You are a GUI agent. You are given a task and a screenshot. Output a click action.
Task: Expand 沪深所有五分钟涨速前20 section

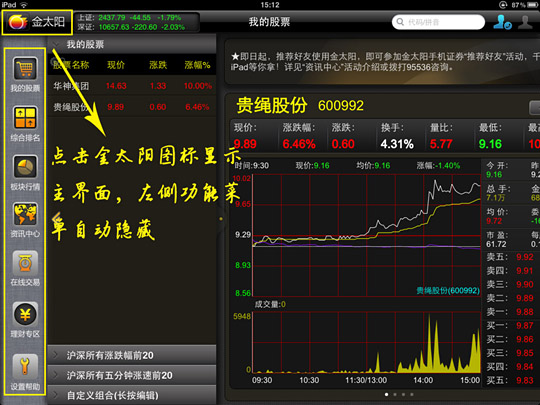click(x=132, y=375)
